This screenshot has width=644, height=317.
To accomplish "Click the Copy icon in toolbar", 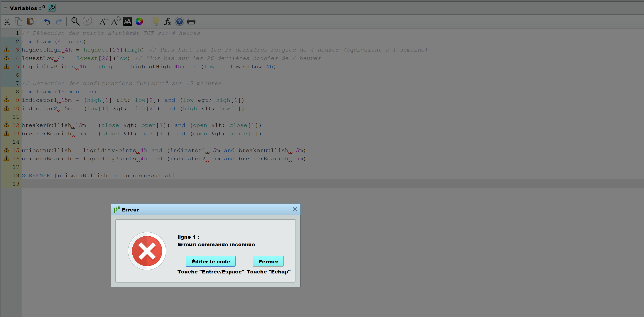I will pyautogui.click(x=18, y=22).
